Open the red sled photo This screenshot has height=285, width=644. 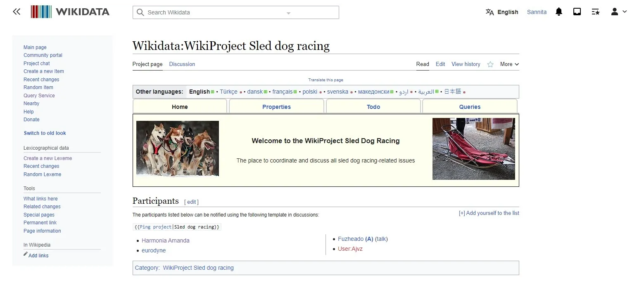(x=473, y=148)
